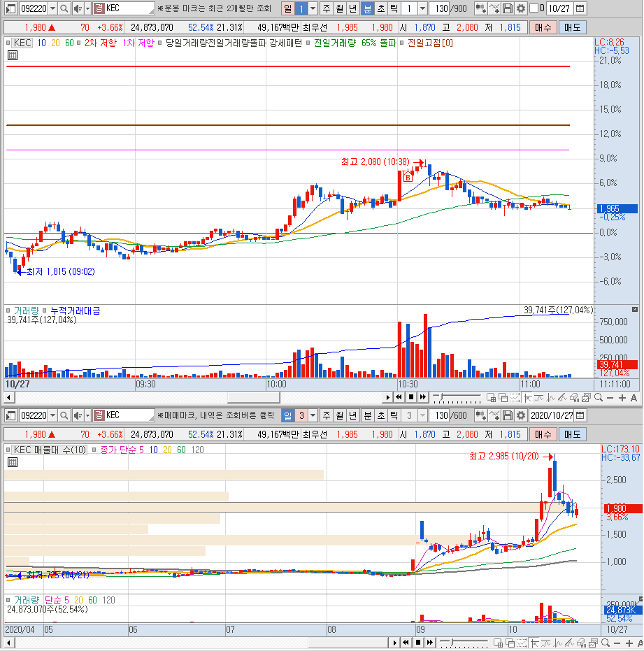
Task: Click top chart's letter A text tool
Action: point(634,398)
